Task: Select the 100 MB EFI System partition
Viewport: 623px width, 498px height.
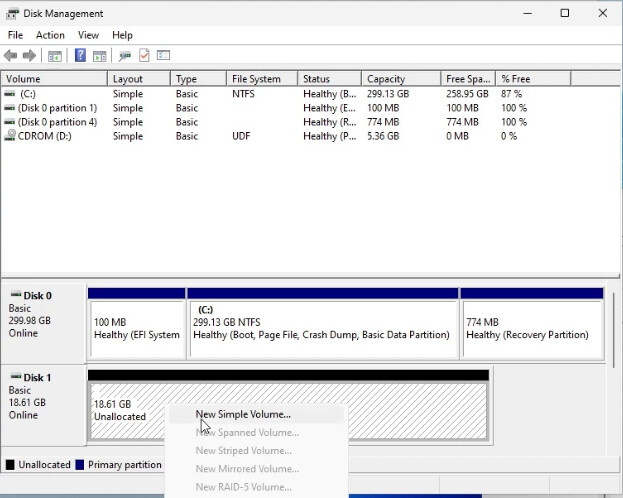Action: (x=136, y=324)
